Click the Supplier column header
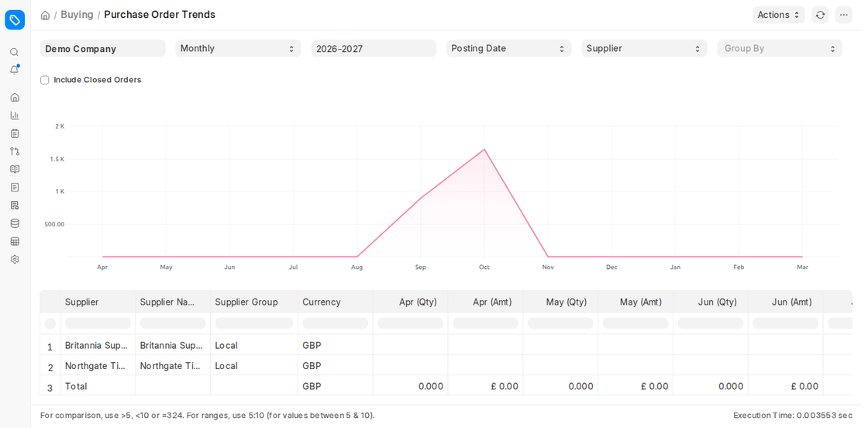This screenshot has width=868, height=428. click(98, 302)
